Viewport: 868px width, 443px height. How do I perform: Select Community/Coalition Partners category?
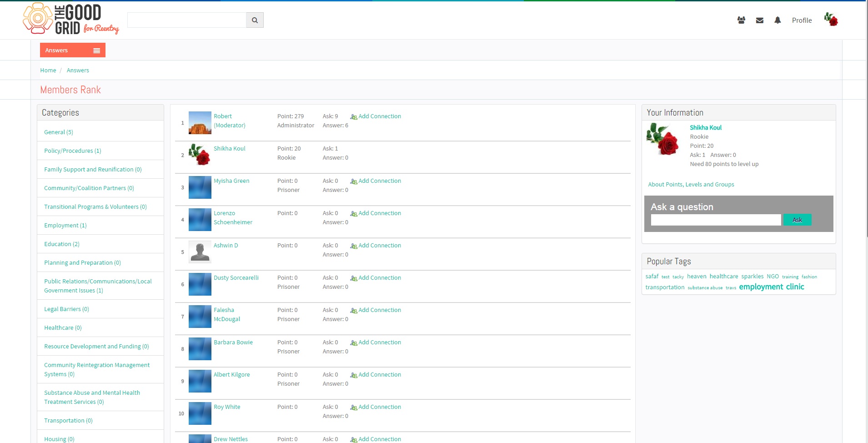[x=89, y=188]
